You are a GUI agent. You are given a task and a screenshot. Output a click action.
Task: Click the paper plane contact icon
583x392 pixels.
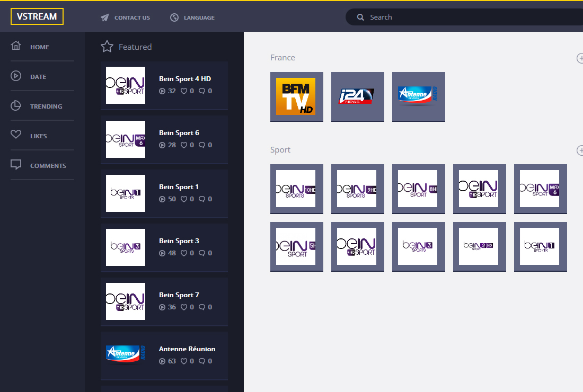(x=105, y=17)
